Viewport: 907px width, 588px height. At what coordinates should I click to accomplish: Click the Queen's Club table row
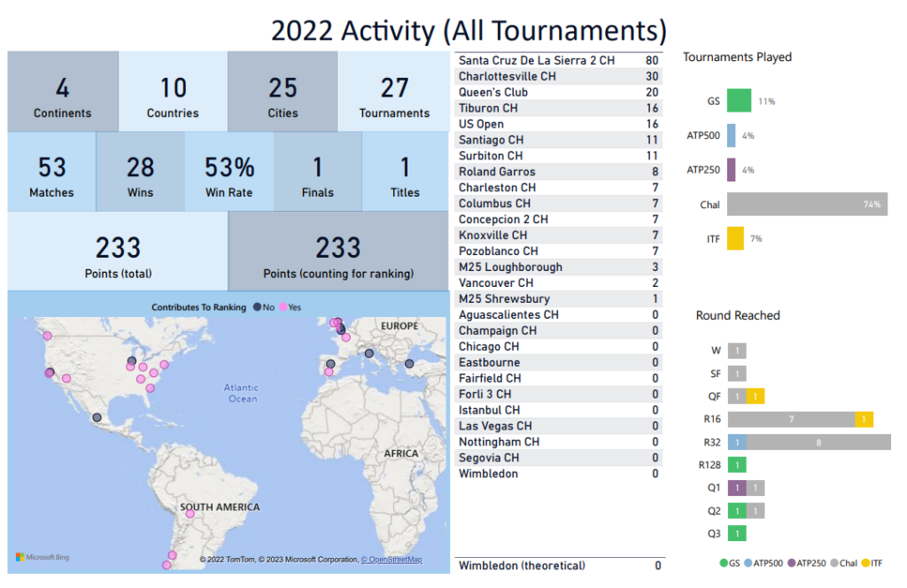point(558,92)
